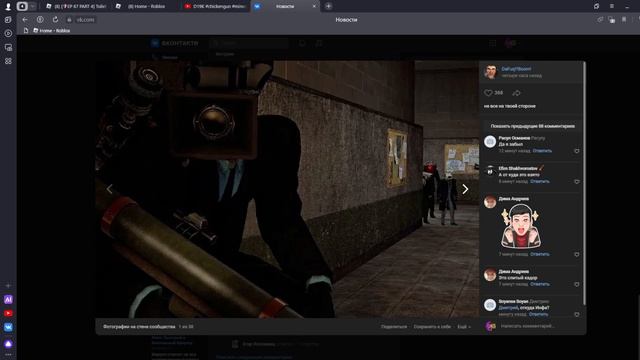Reply to Elon Shakhromatov's comment
640x360 pixels.
(540, 182)
